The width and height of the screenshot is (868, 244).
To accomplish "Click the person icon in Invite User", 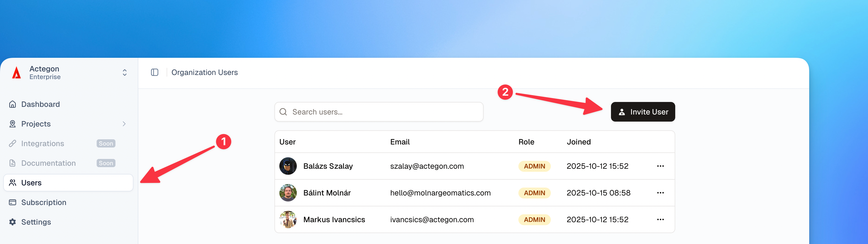I will pos(622,112).
